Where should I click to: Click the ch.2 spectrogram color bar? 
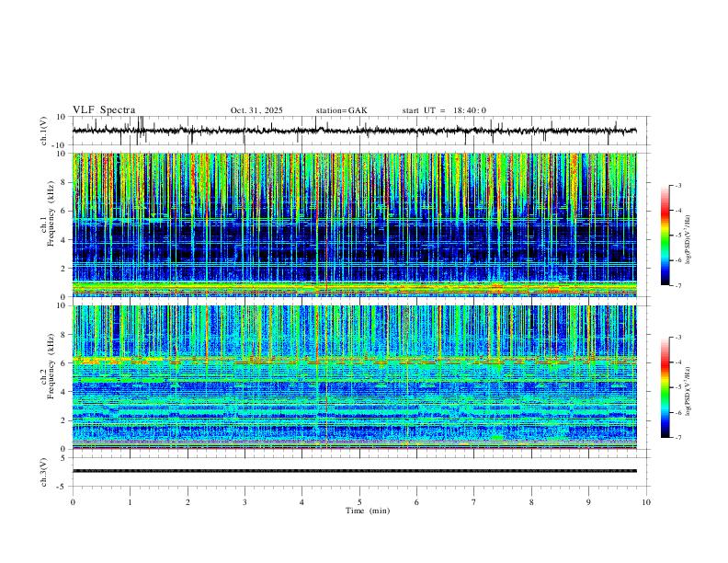665,387
